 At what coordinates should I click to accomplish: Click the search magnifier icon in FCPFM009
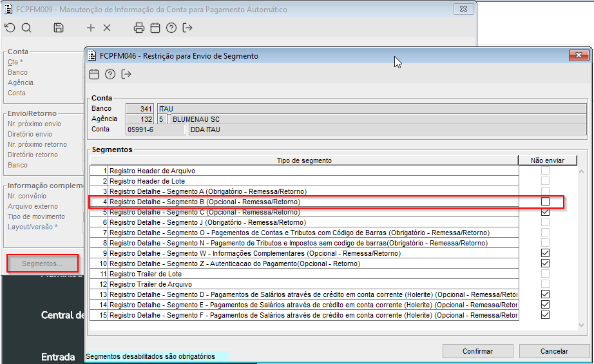(26, 28)
